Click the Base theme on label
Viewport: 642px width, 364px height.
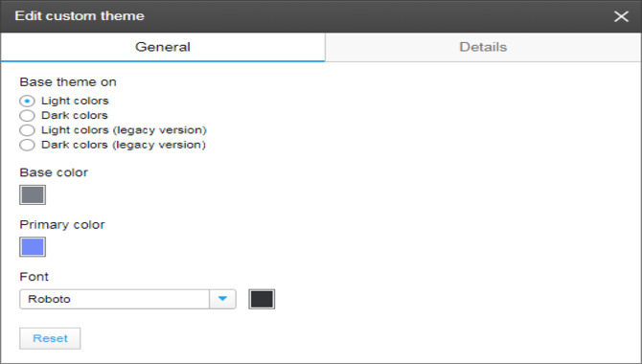[68, 81]
